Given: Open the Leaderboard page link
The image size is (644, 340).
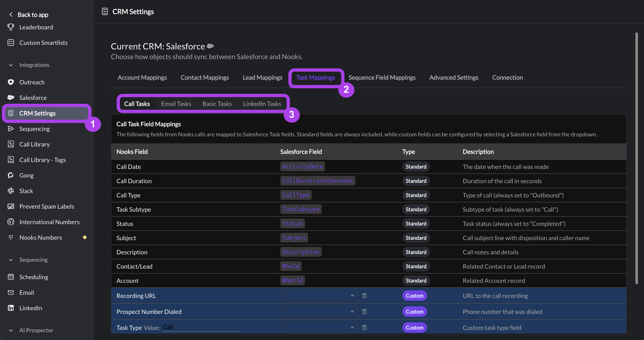Looking at the screenshot, I should (36, 27).
